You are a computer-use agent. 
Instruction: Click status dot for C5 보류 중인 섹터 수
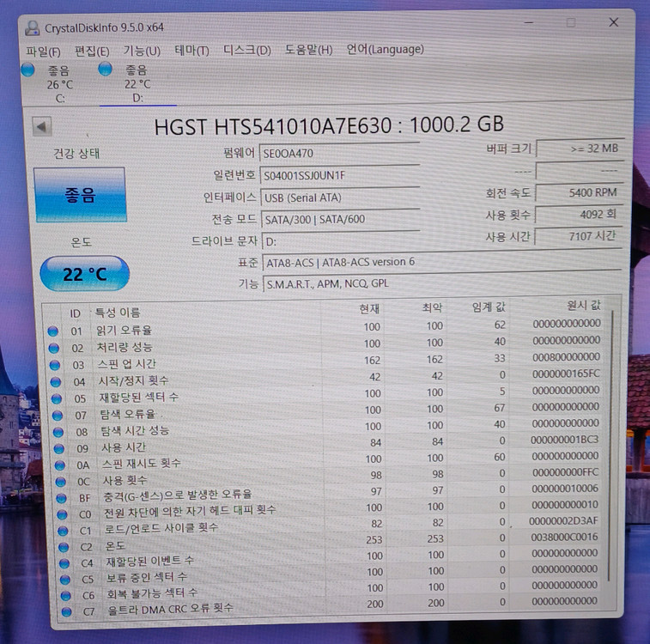point(65,580)
